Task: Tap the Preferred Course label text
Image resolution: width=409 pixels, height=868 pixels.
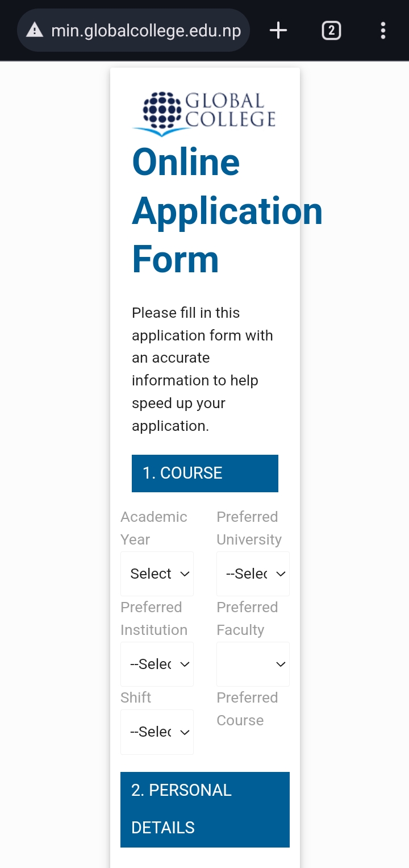Action: coord(247,709)
